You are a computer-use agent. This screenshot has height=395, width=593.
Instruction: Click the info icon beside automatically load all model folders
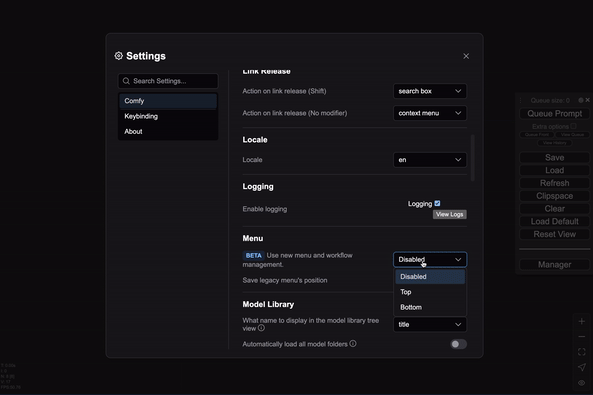click(353, 344)
